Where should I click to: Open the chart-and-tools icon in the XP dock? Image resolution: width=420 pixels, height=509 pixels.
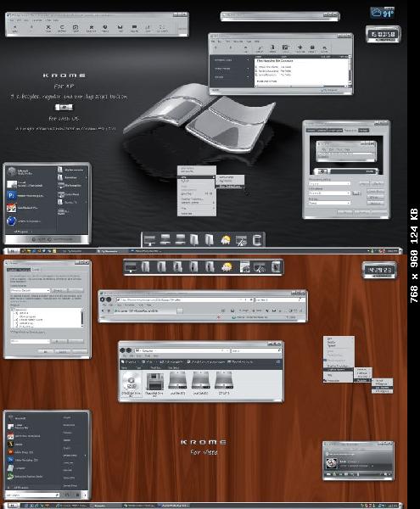tap(241, 240)
